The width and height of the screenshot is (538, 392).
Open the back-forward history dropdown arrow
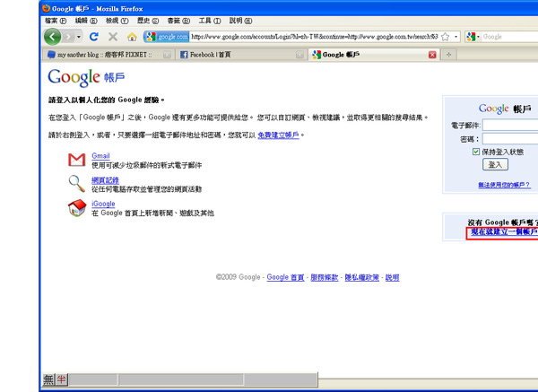(79, 37)
